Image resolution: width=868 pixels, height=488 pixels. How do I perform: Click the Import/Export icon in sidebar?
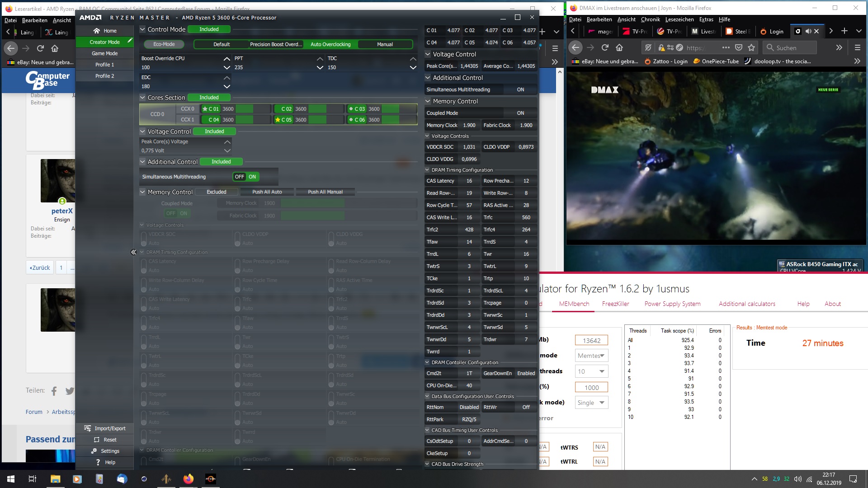point(88,428)
